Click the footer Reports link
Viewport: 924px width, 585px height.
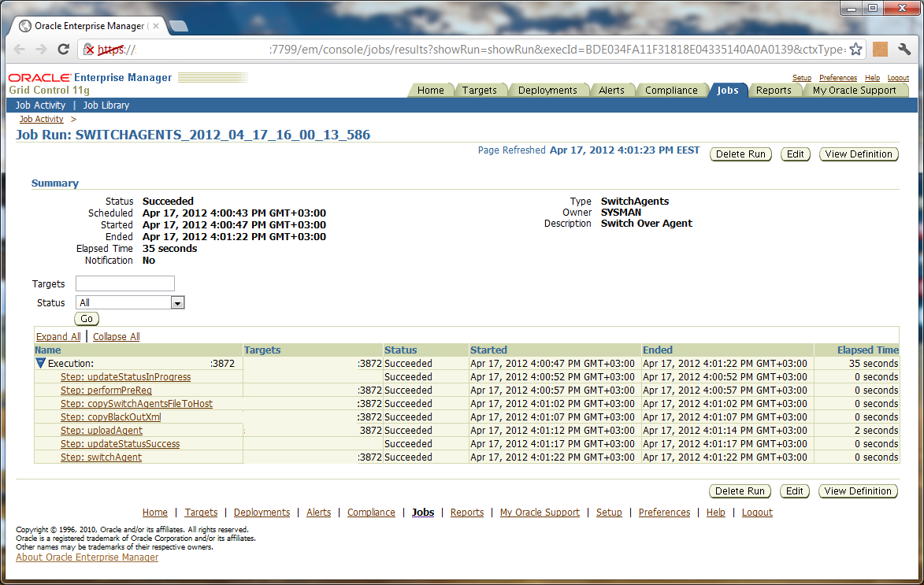click(x=466, y=513)
